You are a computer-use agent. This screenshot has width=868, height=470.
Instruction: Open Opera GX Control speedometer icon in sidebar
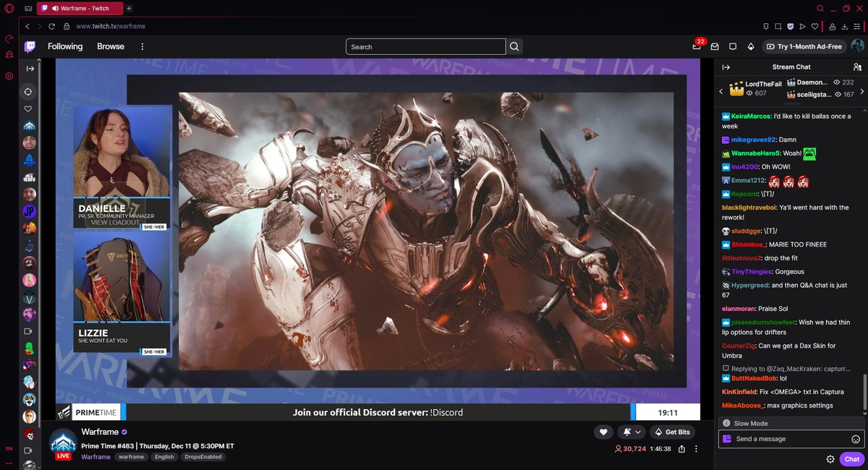tap(9, 38)
